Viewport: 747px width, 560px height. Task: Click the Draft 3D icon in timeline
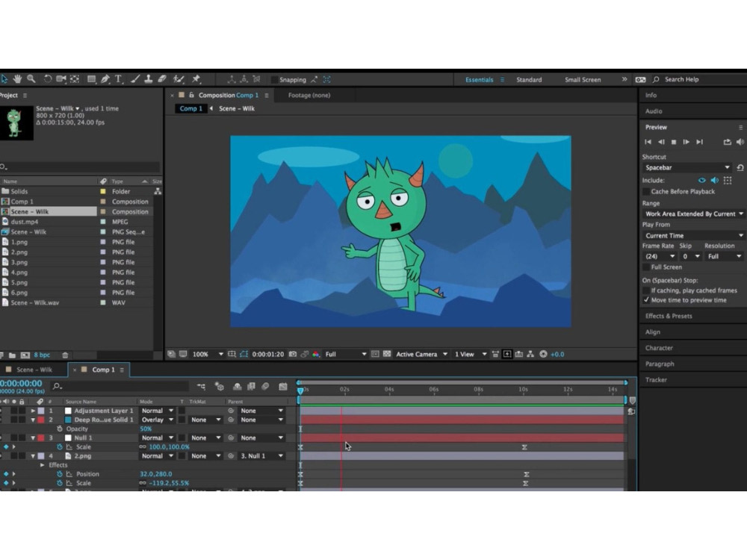219,387
